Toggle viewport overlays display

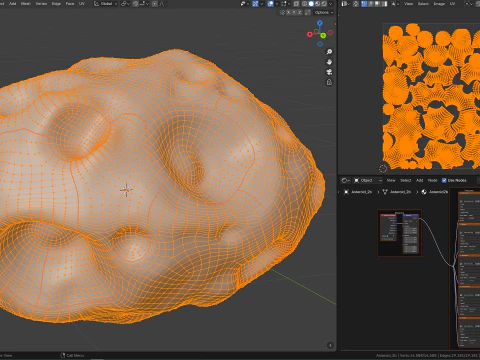[x=270, y=4]
